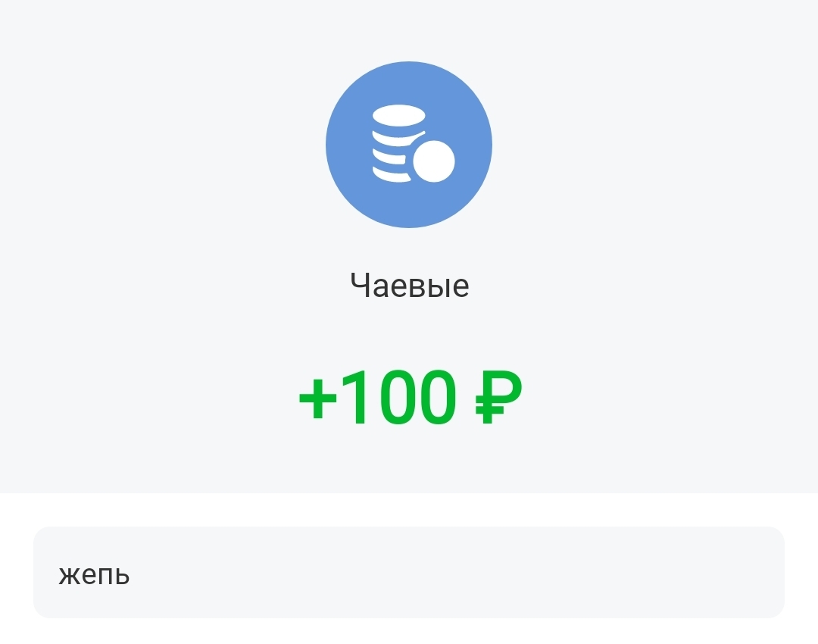Tap the top coin of the stack
This screenshot has height=644, width=818.
[x=399, y=118]
